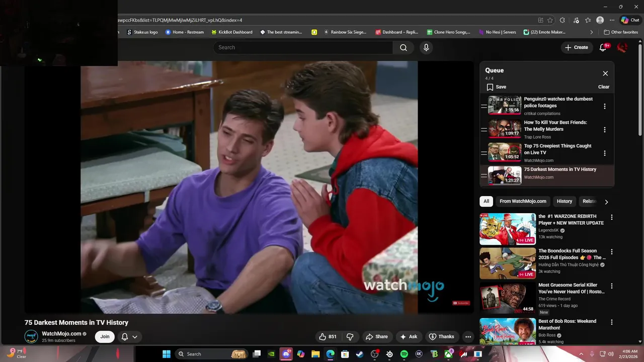Click the Create button
Screen dimensions: 644x362
click(577, 47)
